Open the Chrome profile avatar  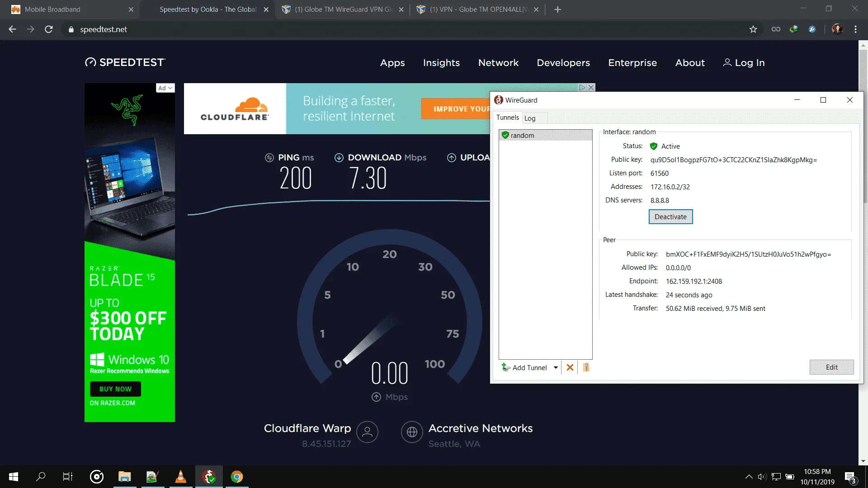coord(837,29)
